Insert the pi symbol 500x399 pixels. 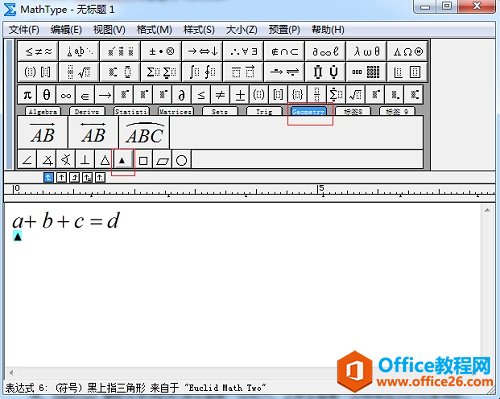click(27, 95)
